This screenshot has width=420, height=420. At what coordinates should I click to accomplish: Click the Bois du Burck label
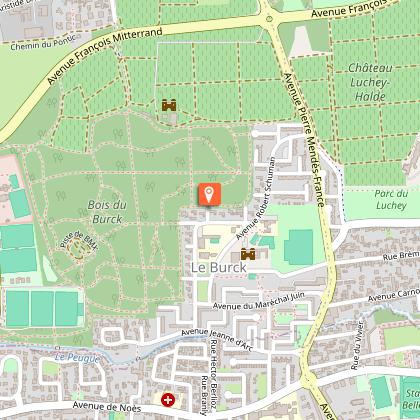click(x=107, y=212)
